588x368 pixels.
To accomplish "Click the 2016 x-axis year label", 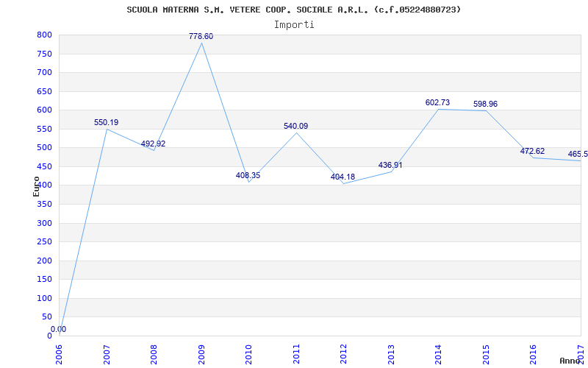I will (x=534, y=355).
